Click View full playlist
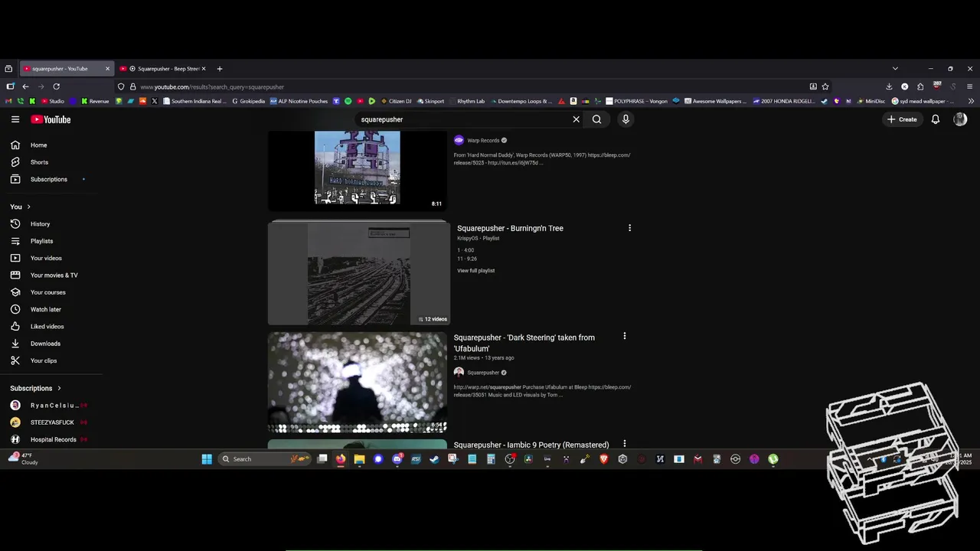The height and width of the screenshot is (551, 980). click(x=475, y=271)
